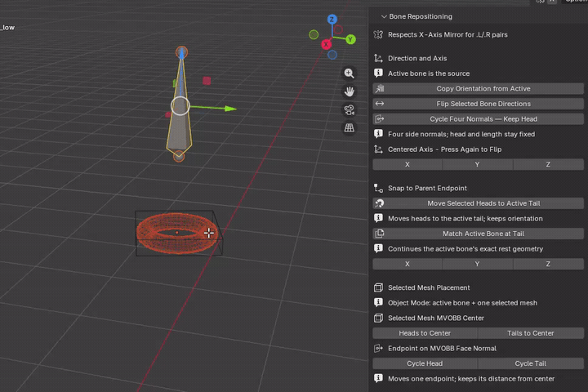
Task: Click the negative Z gizmo circle
Action: pyautogui.click(x=332, y=55)
